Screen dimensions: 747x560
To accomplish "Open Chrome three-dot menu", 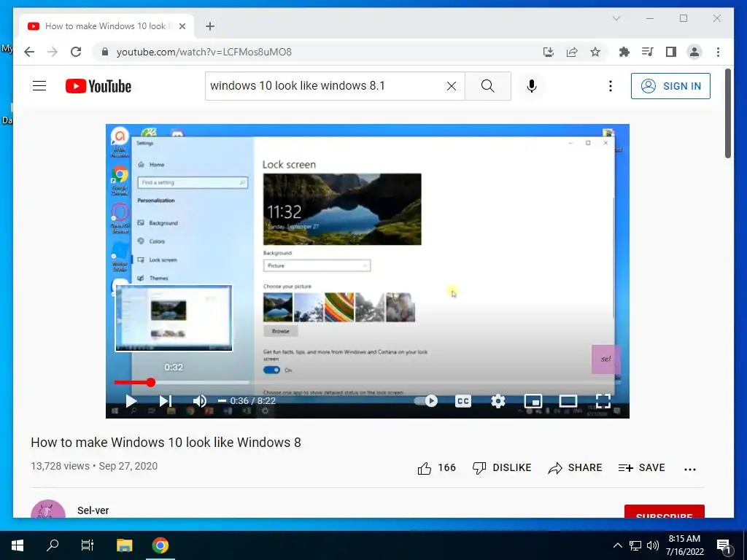I will tap(718, 52).
